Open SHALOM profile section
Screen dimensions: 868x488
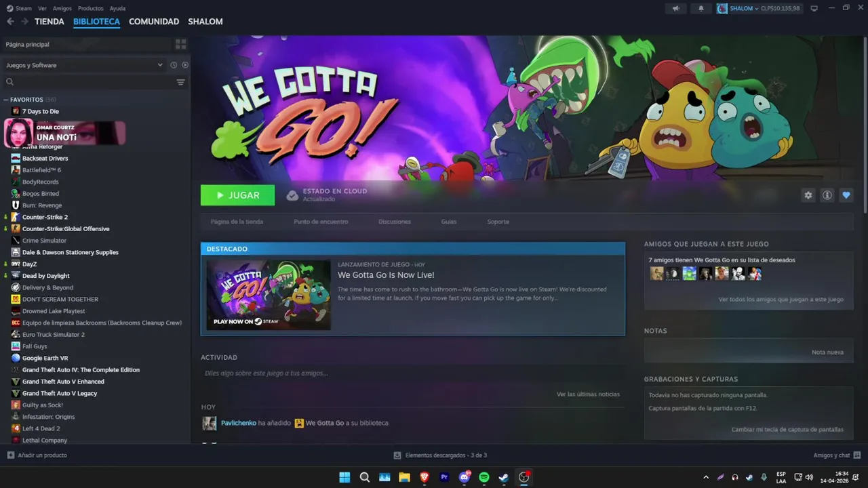(205, 22)
